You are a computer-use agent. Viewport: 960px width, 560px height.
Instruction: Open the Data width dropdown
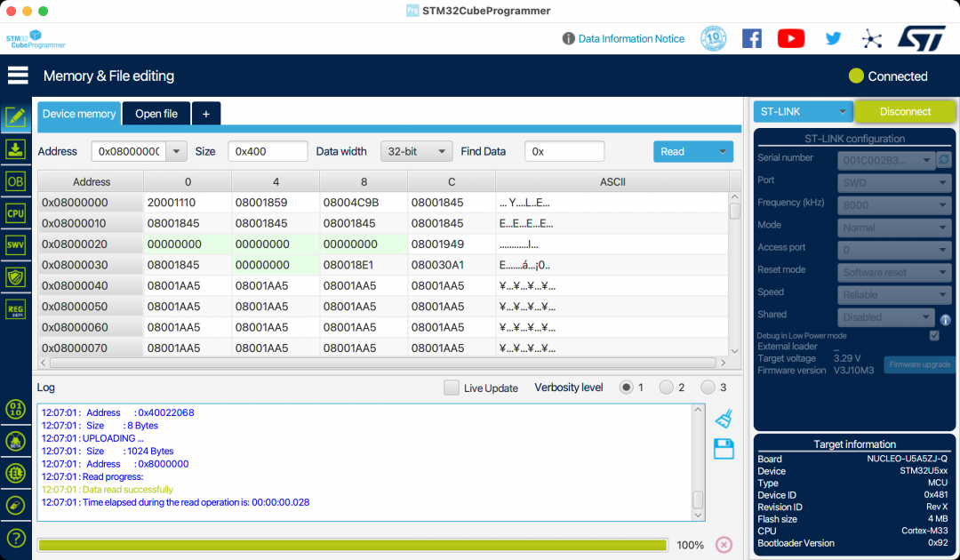[x=416, y=151]
